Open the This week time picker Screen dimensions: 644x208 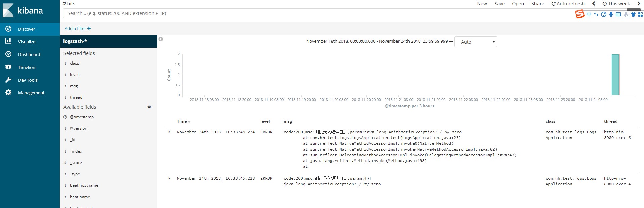click(x=616, y=4)
